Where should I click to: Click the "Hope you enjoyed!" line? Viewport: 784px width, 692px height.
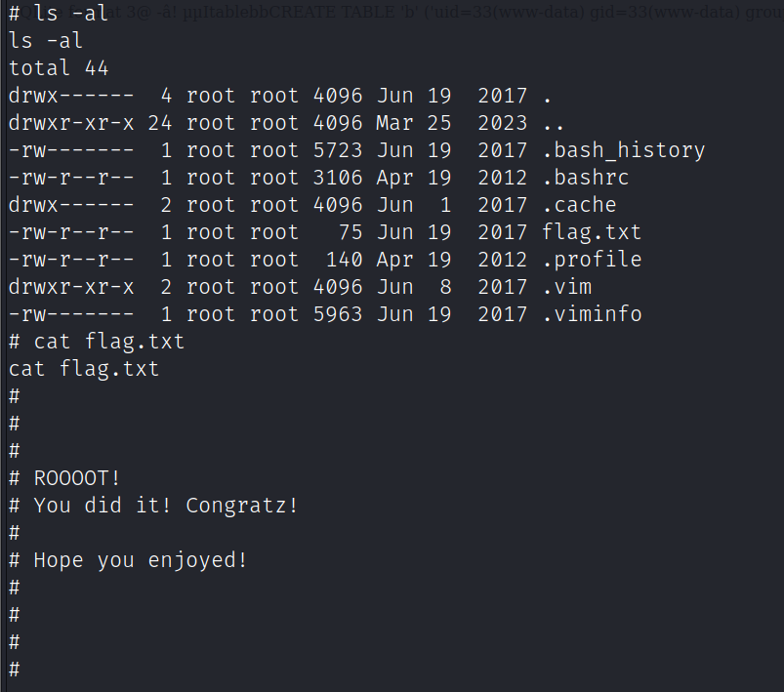pos(141,560)
